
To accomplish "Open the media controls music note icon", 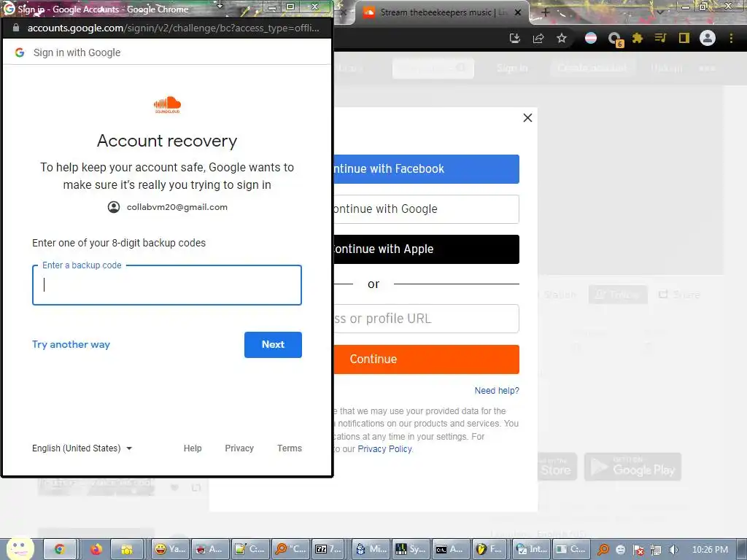I will tap(660, 38).
